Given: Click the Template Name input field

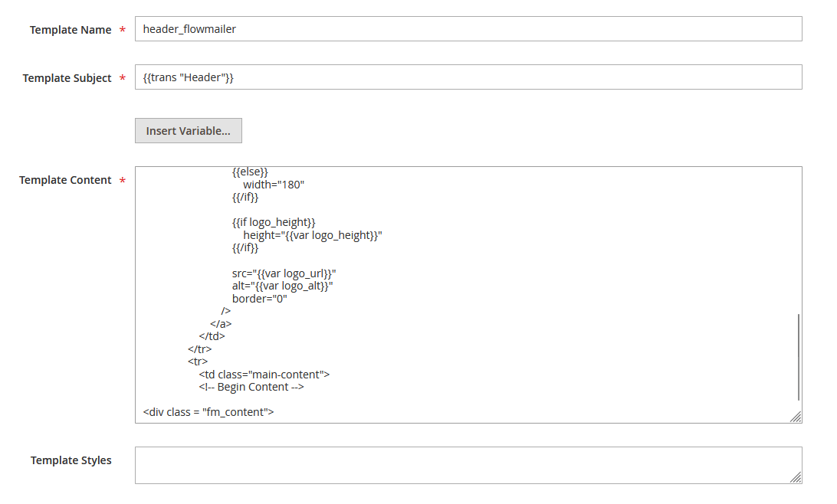Looking at the screenshot, I should coord(468,29).
